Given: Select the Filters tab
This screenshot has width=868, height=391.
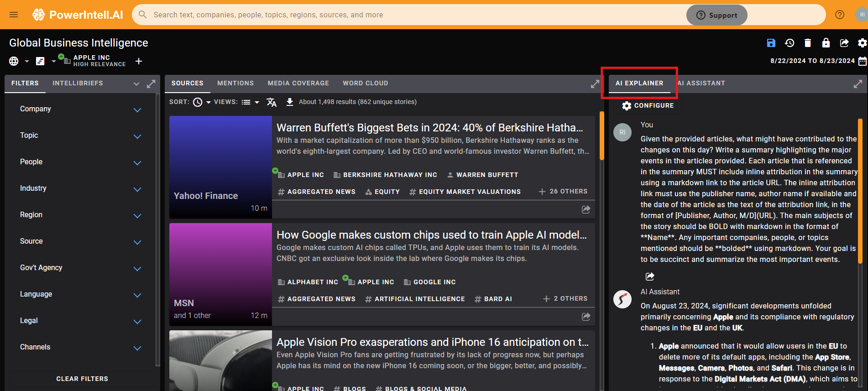Looking at the screenshot, I should [x=25, y=83].
